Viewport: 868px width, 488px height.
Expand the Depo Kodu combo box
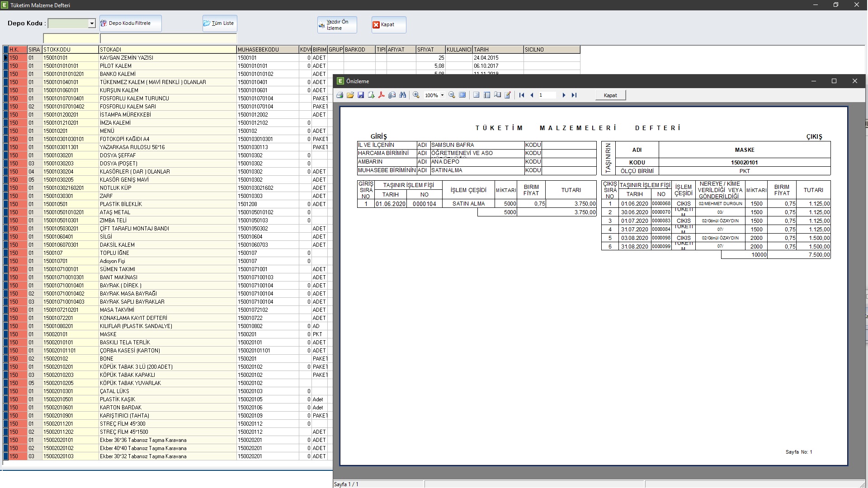(x=92, y=23)
